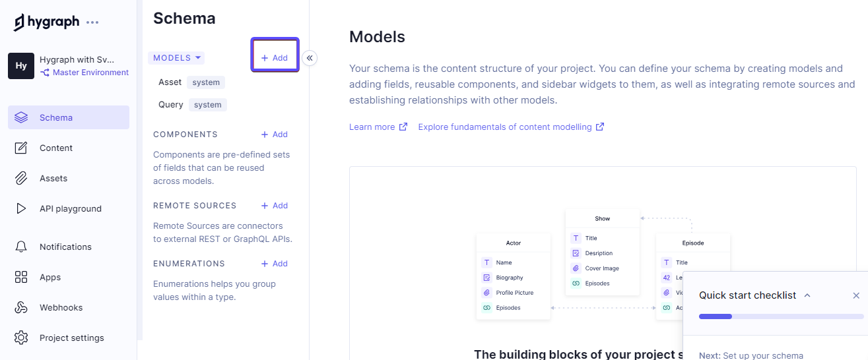The height and width of the screenshot is (360, 868).
Task: Open the three-dot menu beside Hygraph logo
Action: (92, 22)
